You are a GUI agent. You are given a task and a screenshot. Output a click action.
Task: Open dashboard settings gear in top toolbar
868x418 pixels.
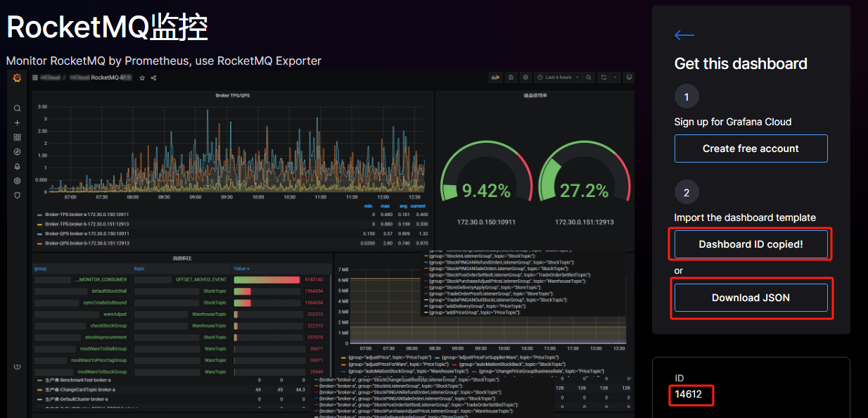(x=525, y=77)
